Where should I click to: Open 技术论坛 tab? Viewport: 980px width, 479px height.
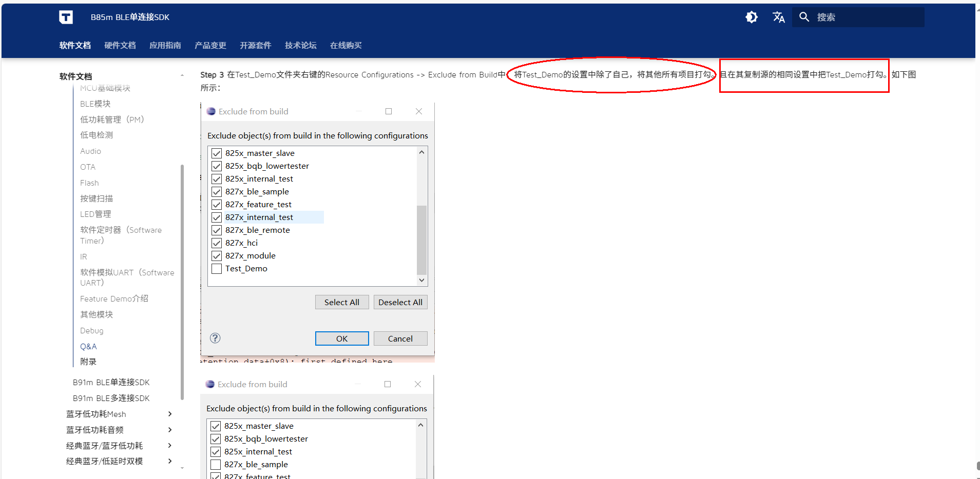coord(301,45)
